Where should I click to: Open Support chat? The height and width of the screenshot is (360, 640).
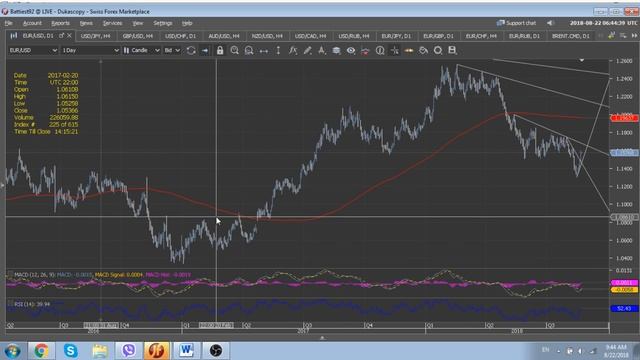point(516,23)
